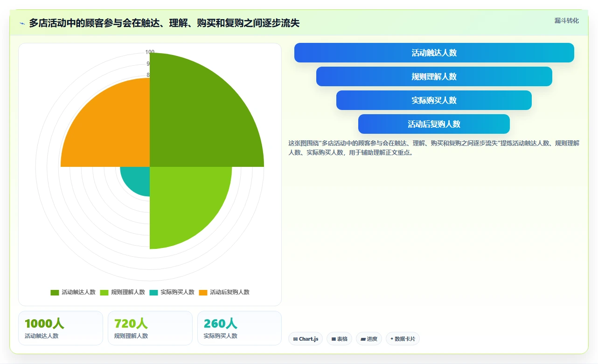Select the 活动触达人数 funnel bar

click(x=434, y=53)
